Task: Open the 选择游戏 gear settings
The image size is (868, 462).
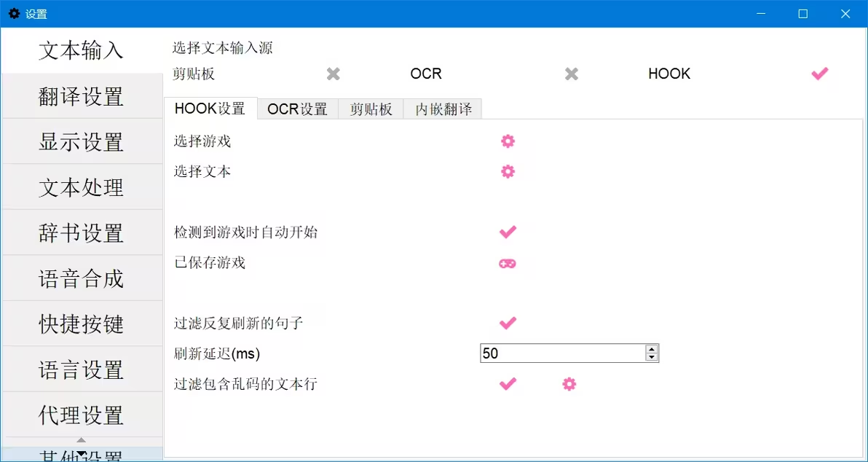Action: [508, 141]
